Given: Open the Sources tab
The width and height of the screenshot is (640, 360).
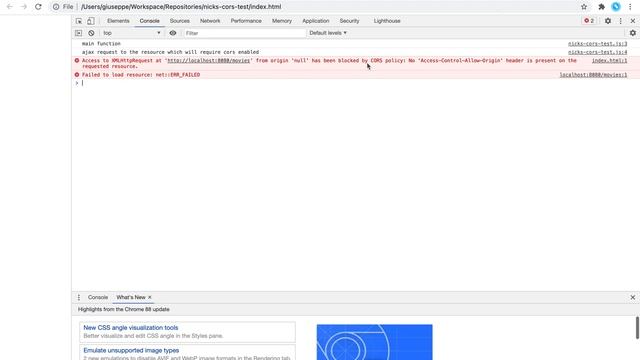Looking at the screenshot, I should (x=180, y=21).
